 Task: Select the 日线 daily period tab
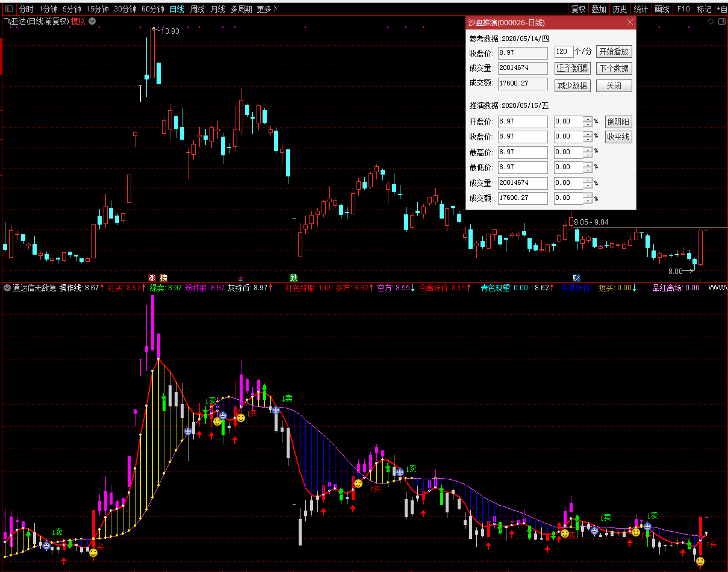177,9
